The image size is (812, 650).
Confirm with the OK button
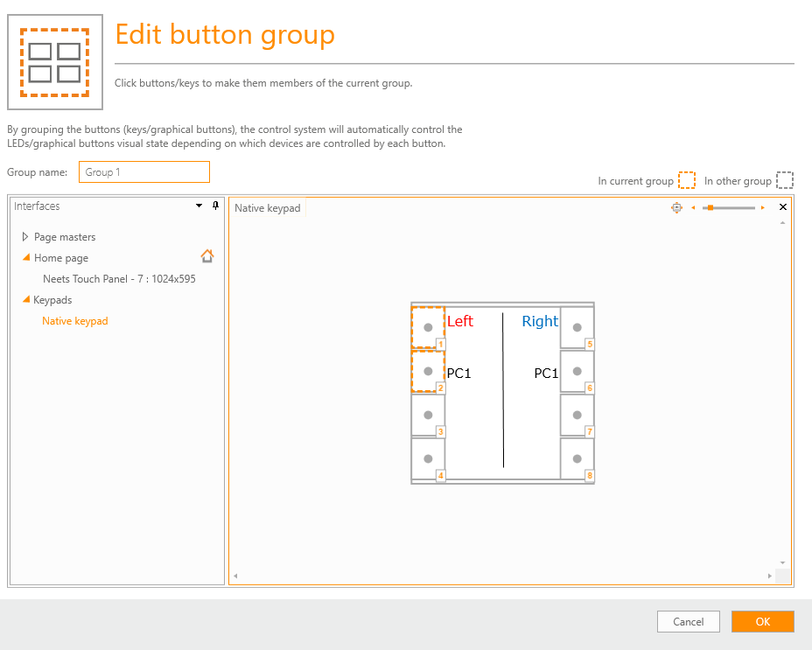(x=762, y=621)
